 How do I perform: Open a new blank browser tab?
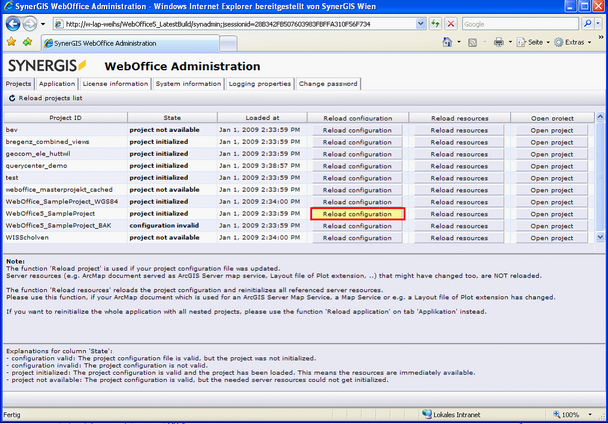pos(228,43)
